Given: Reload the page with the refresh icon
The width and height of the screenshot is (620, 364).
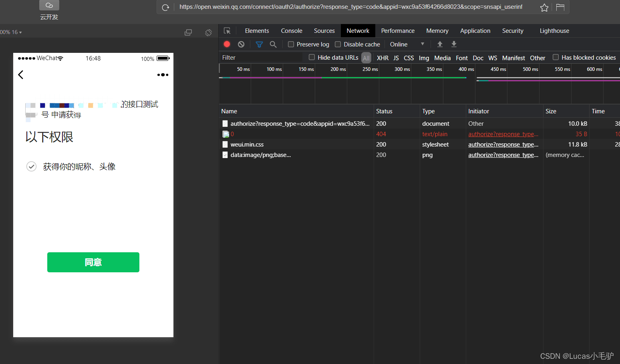Looking at the screenshot, I should [165, 7].
